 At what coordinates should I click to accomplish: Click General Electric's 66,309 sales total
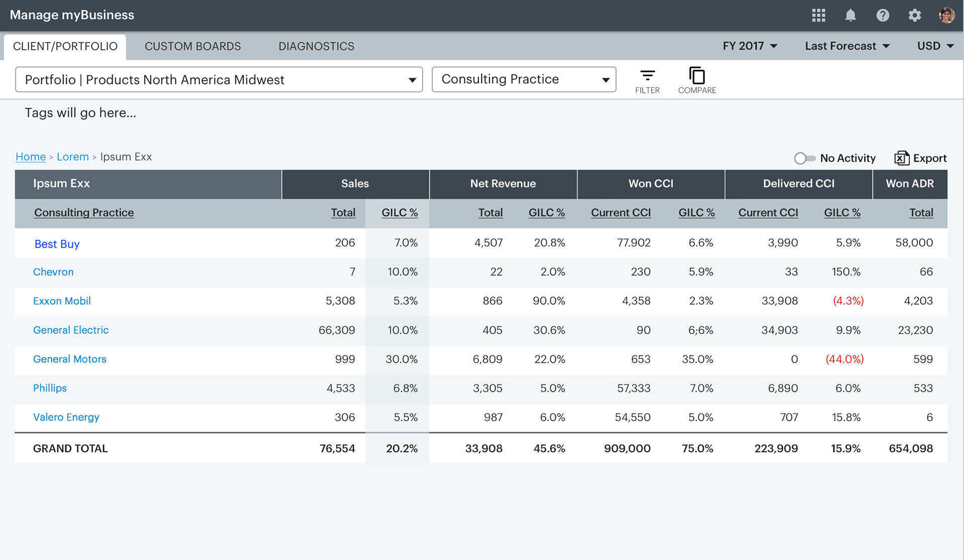click(337, 330)
